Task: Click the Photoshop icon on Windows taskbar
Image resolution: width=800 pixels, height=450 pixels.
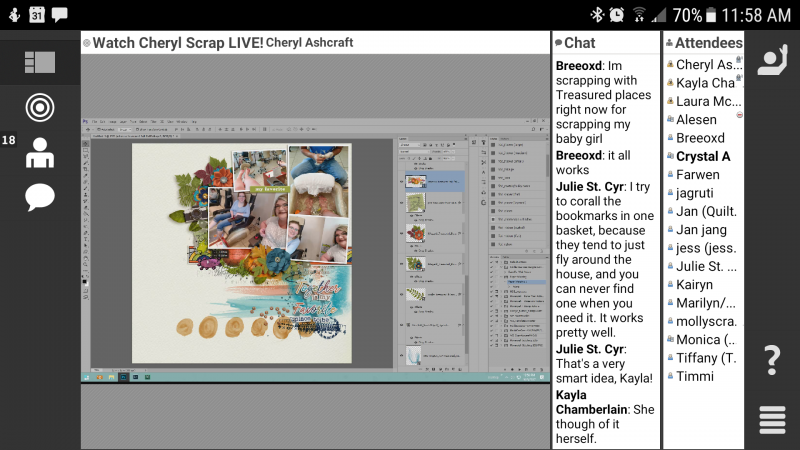Action: (123, 378)
